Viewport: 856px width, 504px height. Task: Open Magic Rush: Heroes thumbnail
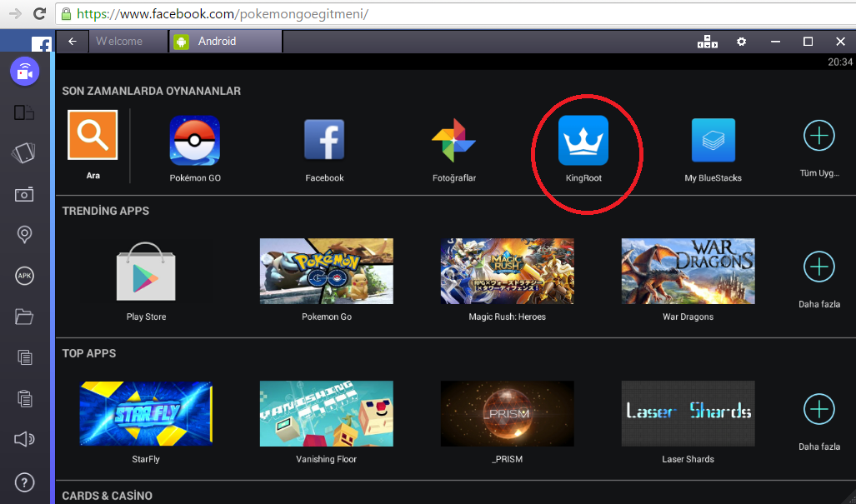point(507,271)
